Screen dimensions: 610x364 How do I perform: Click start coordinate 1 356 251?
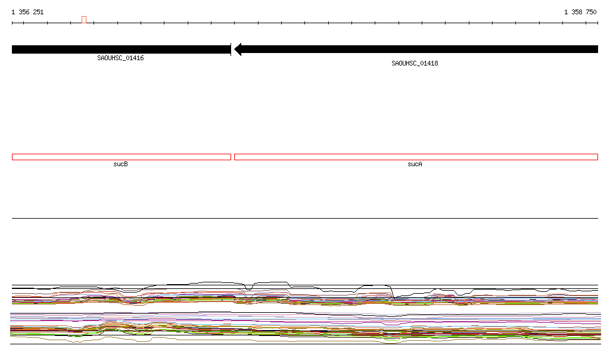pos(27,12)
